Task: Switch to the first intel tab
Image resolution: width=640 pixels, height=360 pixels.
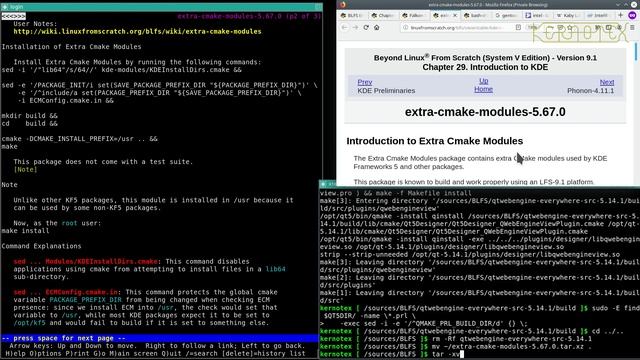Action: [x=538, y=16]
